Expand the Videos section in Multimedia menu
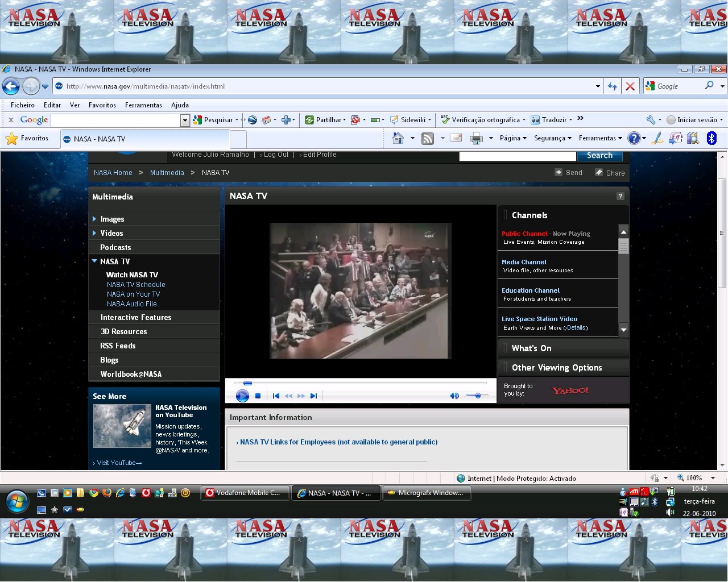This screenshot has height=582, width=728. (x=94, y=233)
